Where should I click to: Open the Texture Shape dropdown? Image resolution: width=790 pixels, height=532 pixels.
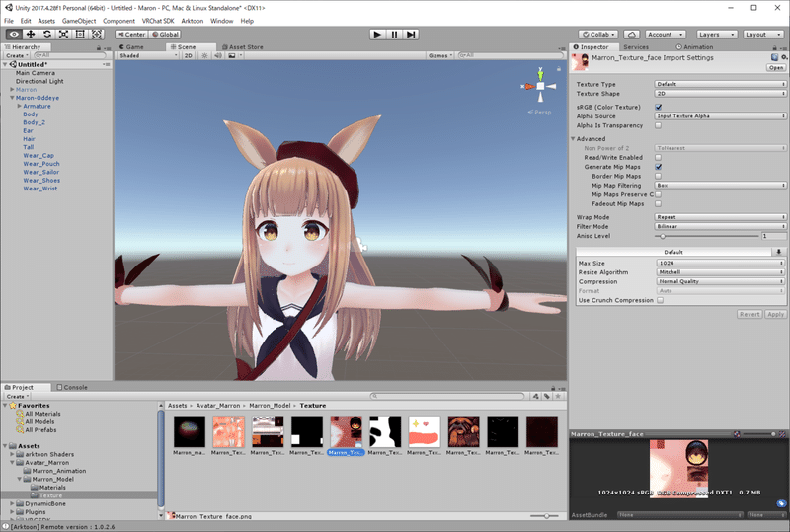click(x=720, y=93)
